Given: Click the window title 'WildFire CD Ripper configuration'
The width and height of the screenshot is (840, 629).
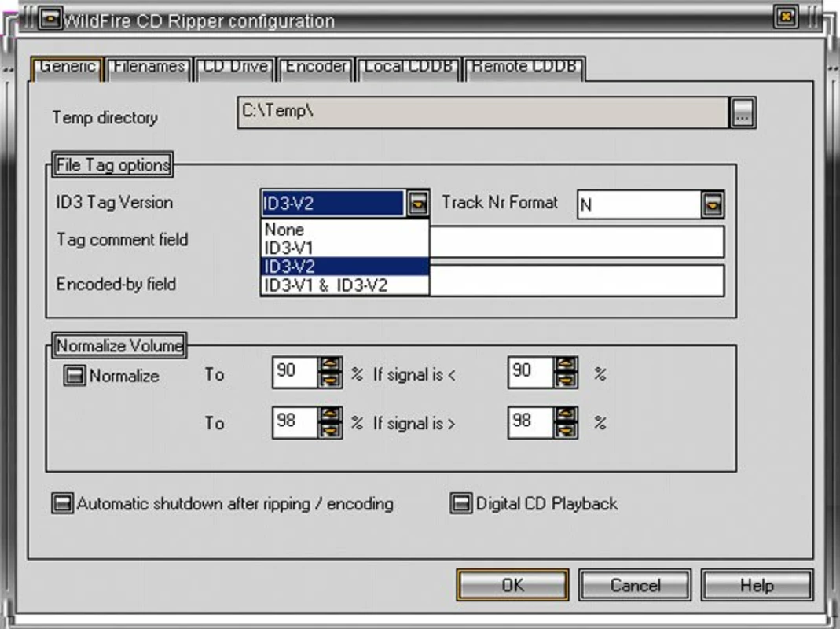Looking at the screenshot, I should point(199,21).
